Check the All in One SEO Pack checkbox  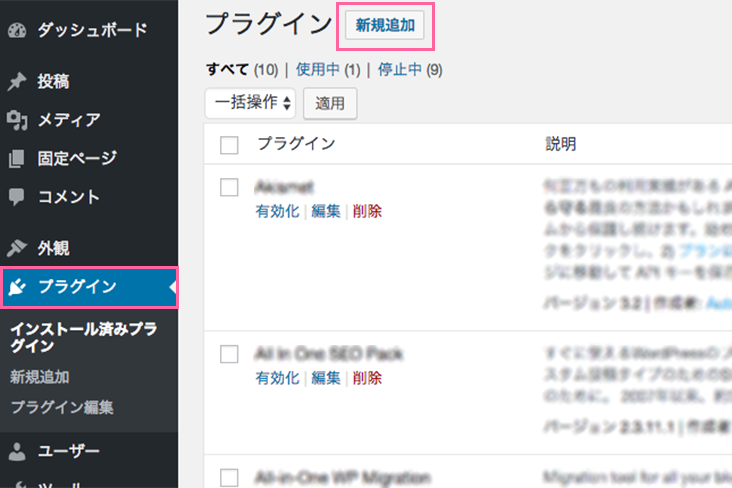(229, 354)
